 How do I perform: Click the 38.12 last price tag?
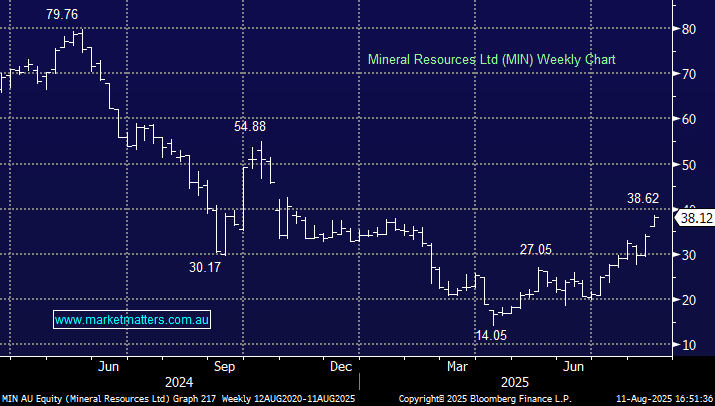(695, 218)
